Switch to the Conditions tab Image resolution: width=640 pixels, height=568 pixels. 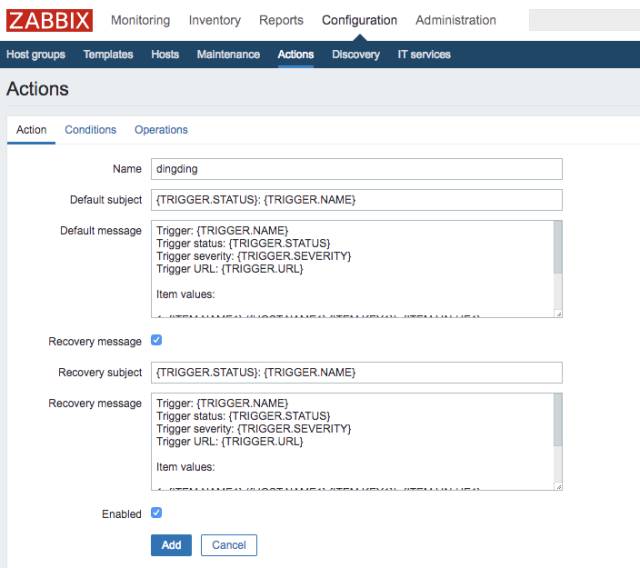[91, 130]
